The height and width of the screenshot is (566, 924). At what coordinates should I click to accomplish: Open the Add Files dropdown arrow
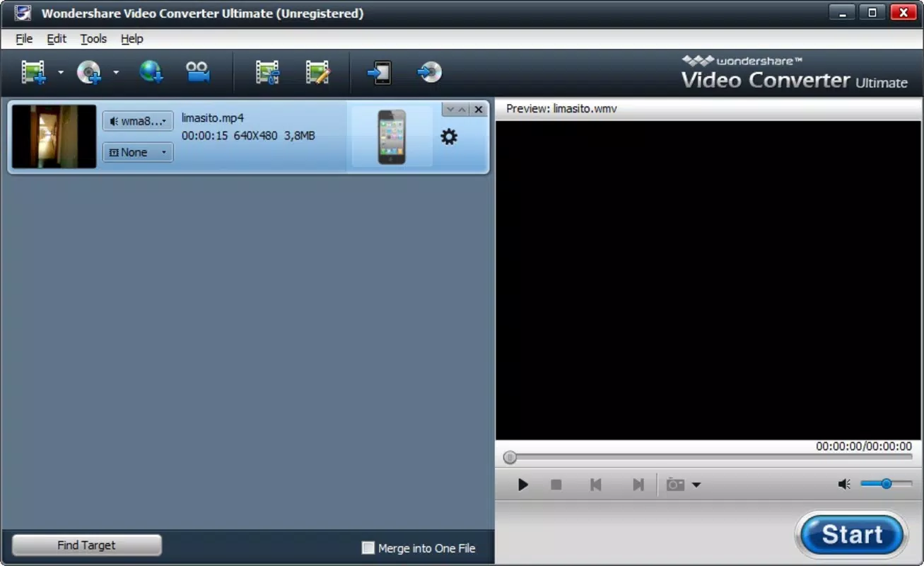click(x=61, y=72)
